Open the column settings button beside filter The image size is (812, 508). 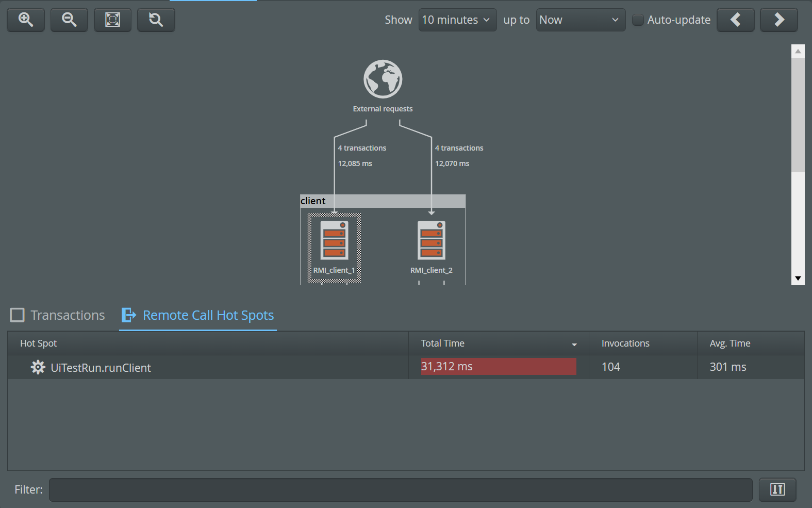point(777,489)
